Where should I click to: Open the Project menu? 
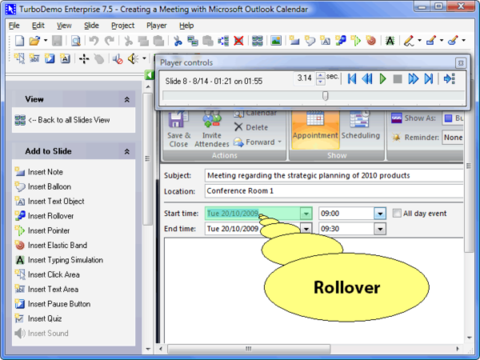point(123,26)
